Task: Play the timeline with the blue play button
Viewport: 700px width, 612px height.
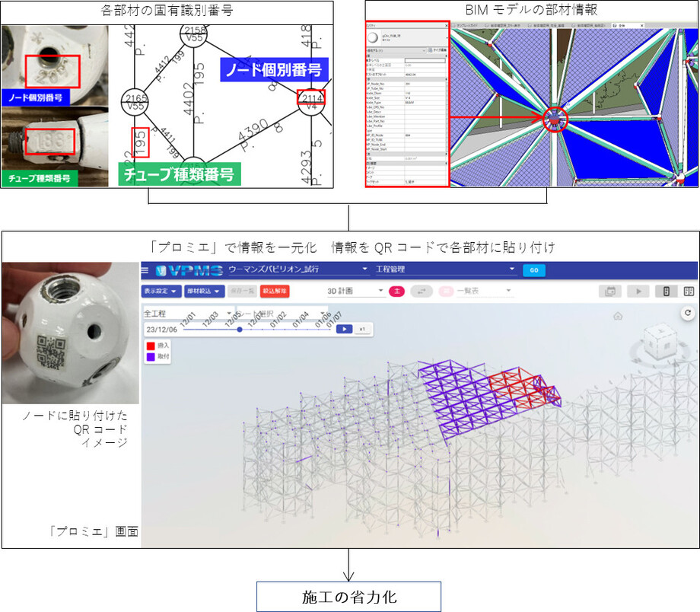Action: coord(344,330)
